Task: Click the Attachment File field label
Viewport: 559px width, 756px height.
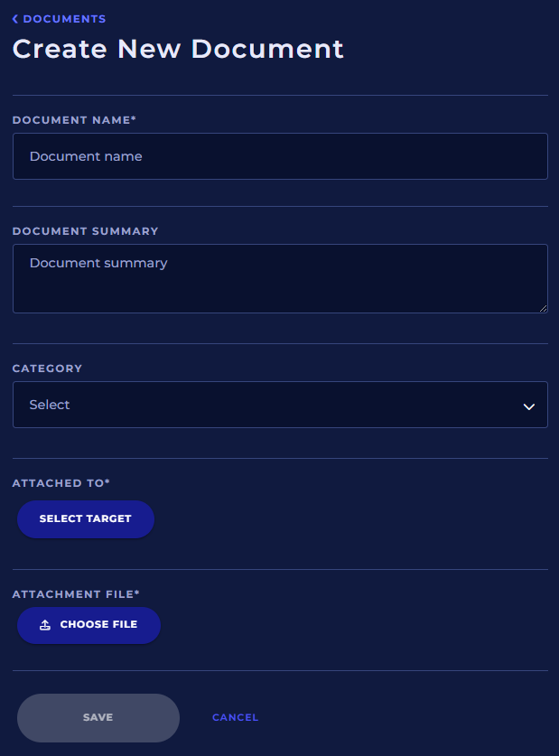Action: [x=75, y=594]
